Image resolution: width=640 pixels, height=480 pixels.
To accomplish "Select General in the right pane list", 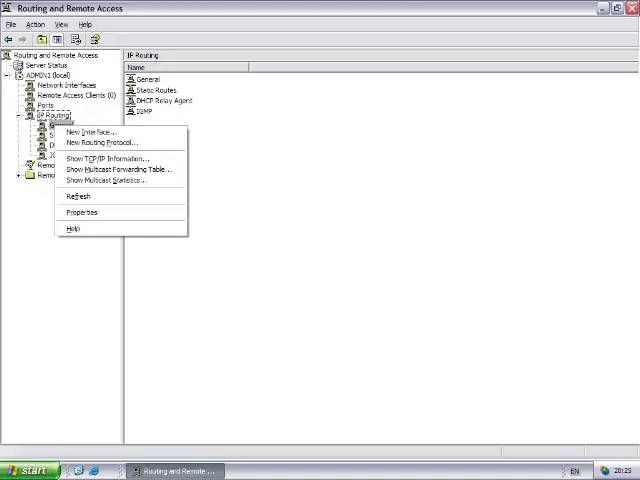I will click(x=148, y=80).
